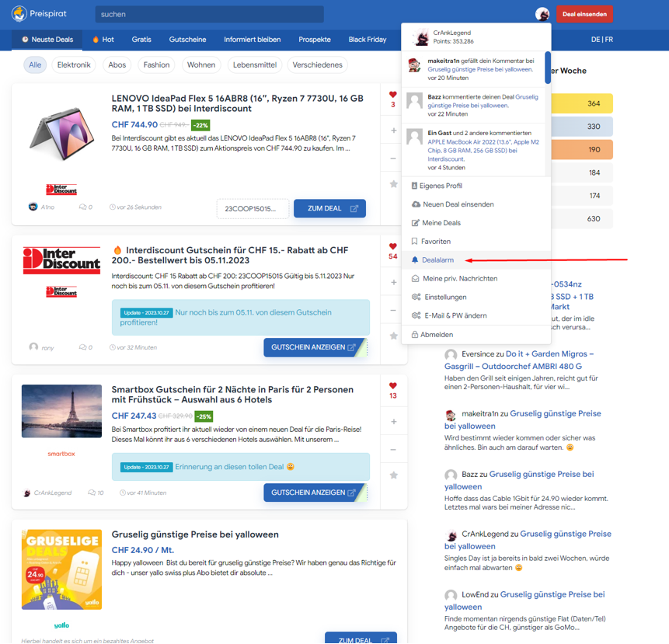Open the Lenovo IdeaPad Flex 5 title
Image resolution: width=669 pixels, height=644 pixels.
[237, 103]
